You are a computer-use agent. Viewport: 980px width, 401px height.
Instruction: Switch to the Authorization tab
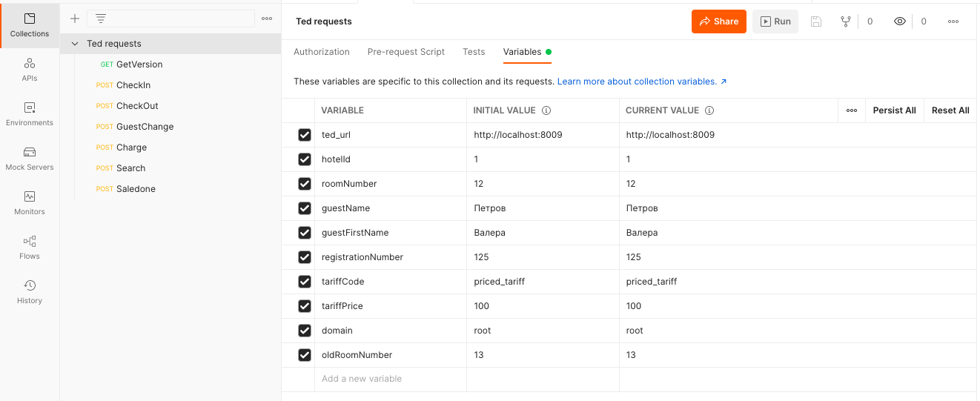click(322, 52)
